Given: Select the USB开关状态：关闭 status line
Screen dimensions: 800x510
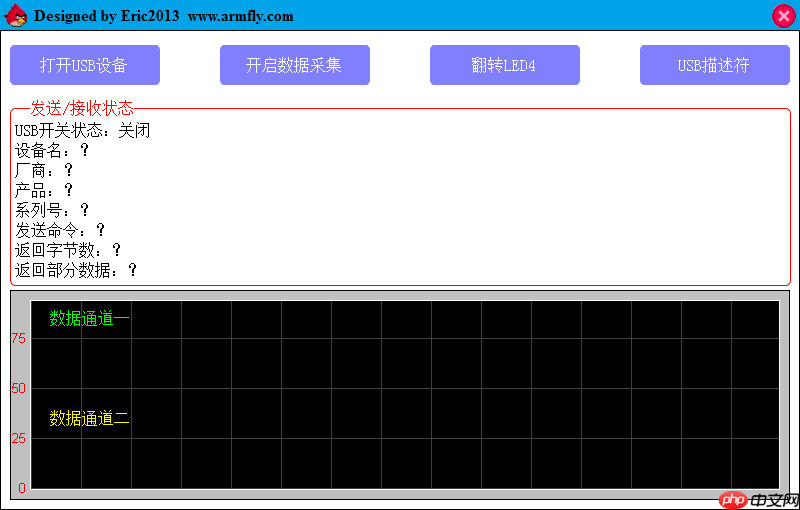Looking at the screenshot, I should [x=83, y=131].
